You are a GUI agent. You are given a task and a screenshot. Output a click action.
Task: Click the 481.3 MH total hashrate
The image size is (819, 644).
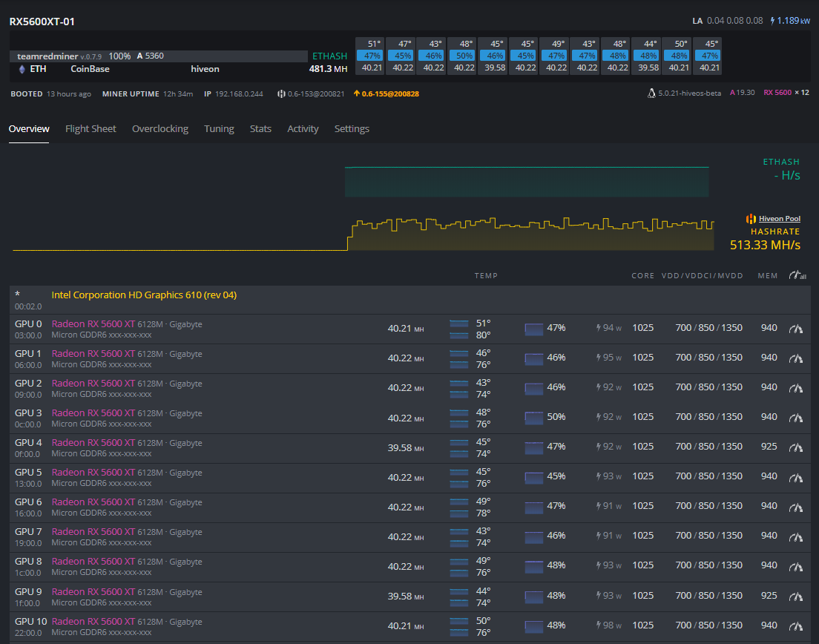328,69
